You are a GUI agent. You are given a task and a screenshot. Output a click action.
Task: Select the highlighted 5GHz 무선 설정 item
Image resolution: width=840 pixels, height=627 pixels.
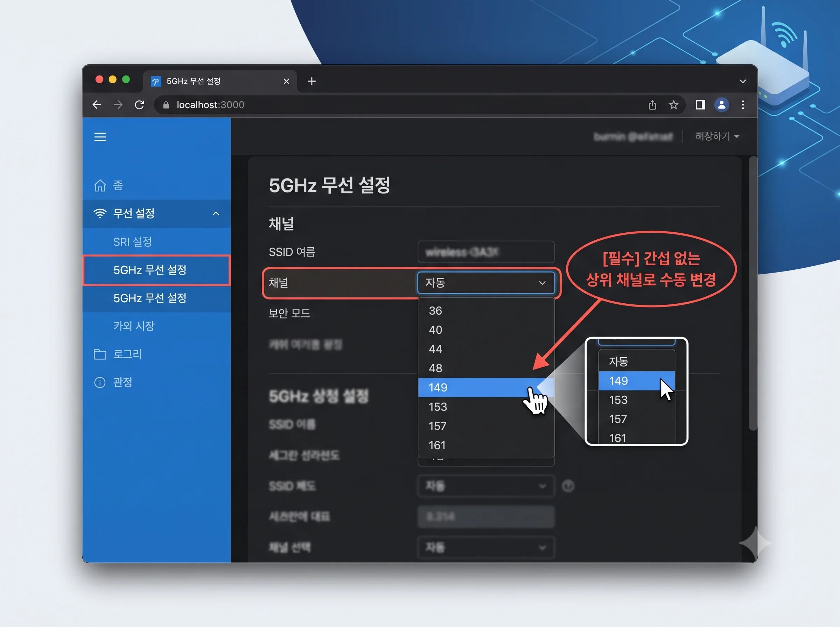(156, 270)
